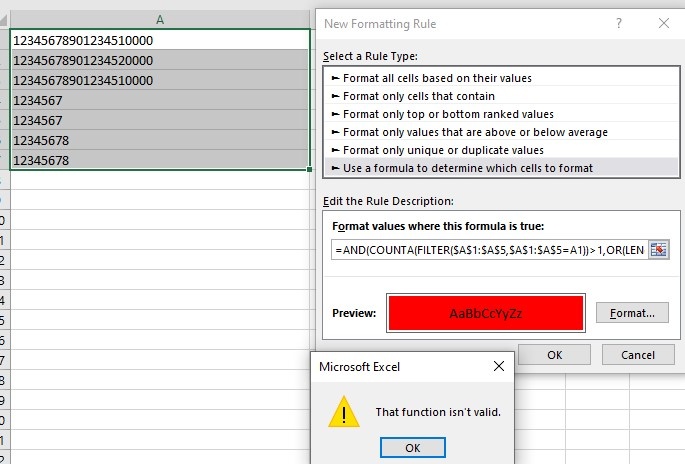Close the Microsoft Excel warning popup
Screen dimensions: 685x464
[498, 366]
